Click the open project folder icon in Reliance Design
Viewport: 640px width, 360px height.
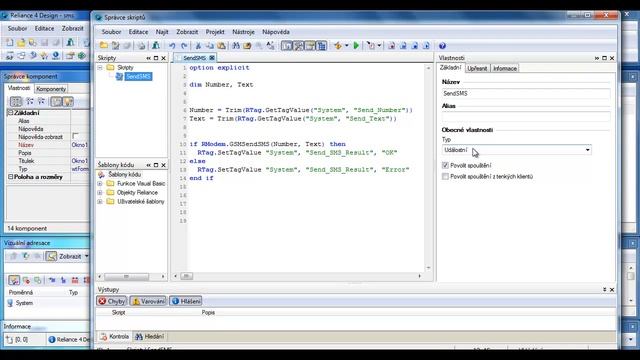point(21,42)
